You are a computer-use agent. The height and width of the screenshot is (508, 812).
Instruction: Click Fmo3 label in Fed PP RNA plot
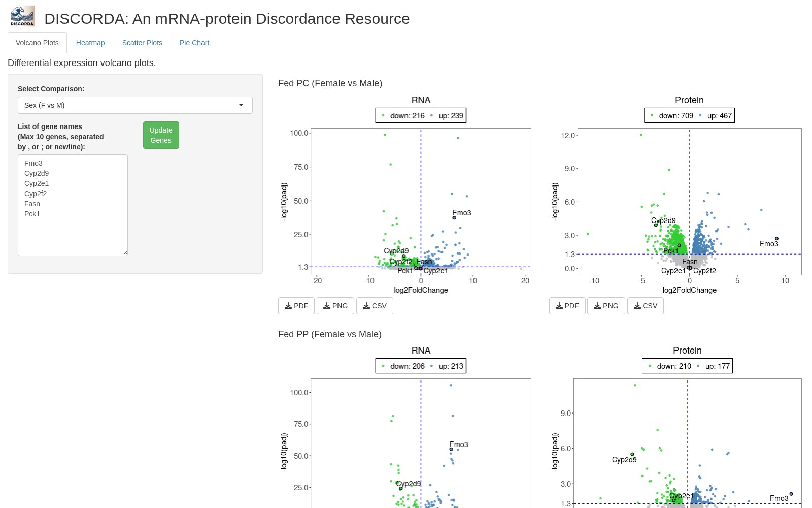pos(459,444)
